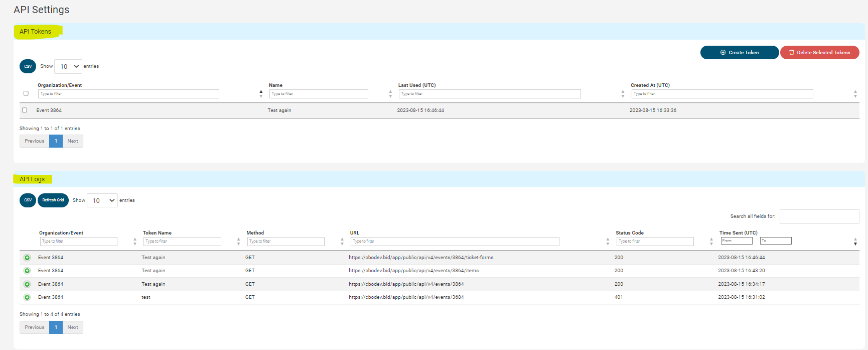The width and height of the screenshot is (868, 350).
Task: Check the Event 3864 token row checkbox
Action: [25, 110]
